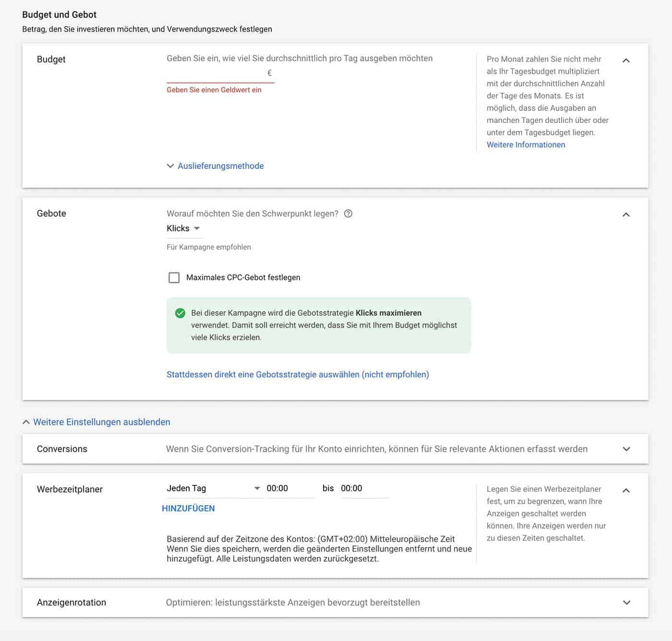
Task: Click the Budget und Gebot heading
Action: (x=60, y=15)
